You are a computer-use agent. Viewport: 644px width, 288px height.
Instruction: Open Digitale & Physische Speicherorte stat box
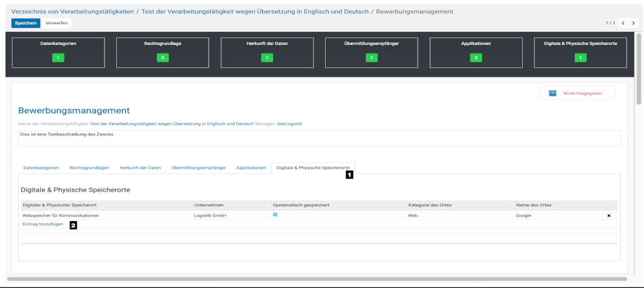point(580,52)
